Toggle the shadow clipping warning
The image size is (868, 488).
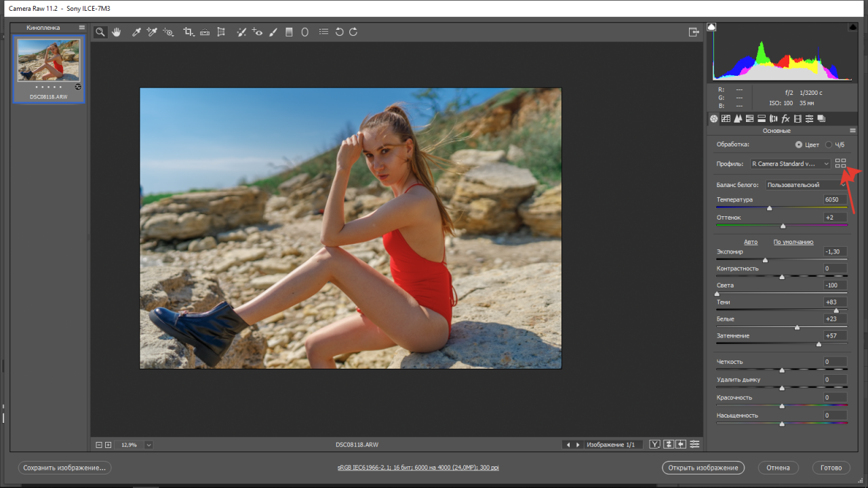[711, 27]
